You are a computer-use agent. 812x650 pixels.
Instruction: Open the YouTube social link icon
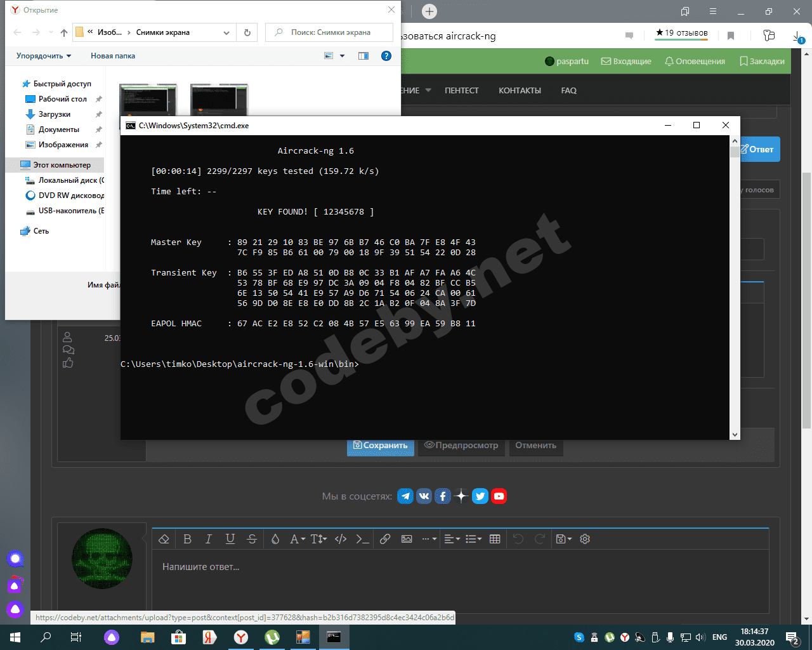click(x=499, y=496)
